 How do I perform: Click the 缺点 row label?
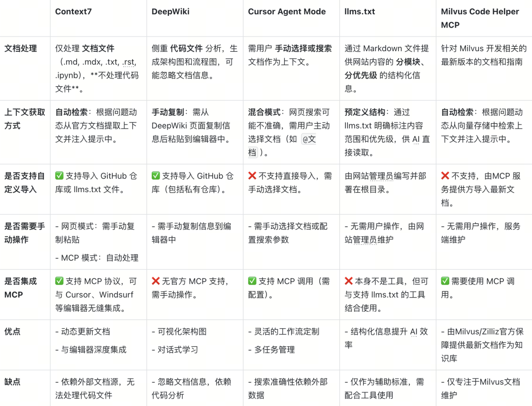point(12,382)
